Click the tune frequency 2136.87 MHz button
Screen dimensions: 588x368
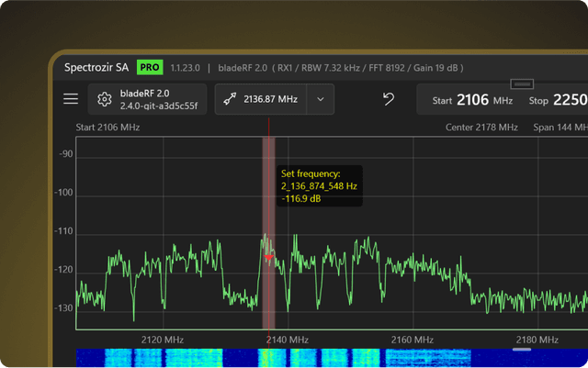point(260,99)
